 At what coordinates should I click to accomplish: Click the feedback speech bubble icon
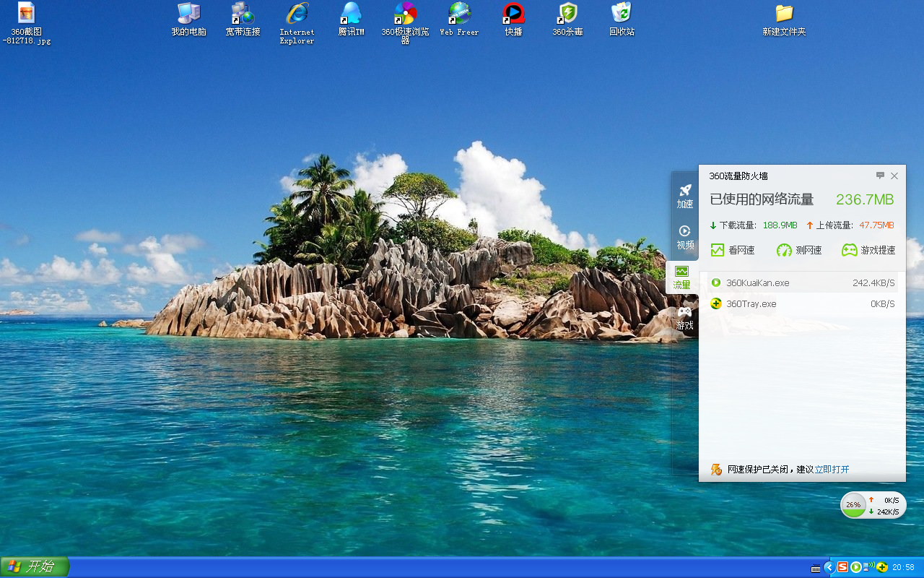(x=880, y=176)
